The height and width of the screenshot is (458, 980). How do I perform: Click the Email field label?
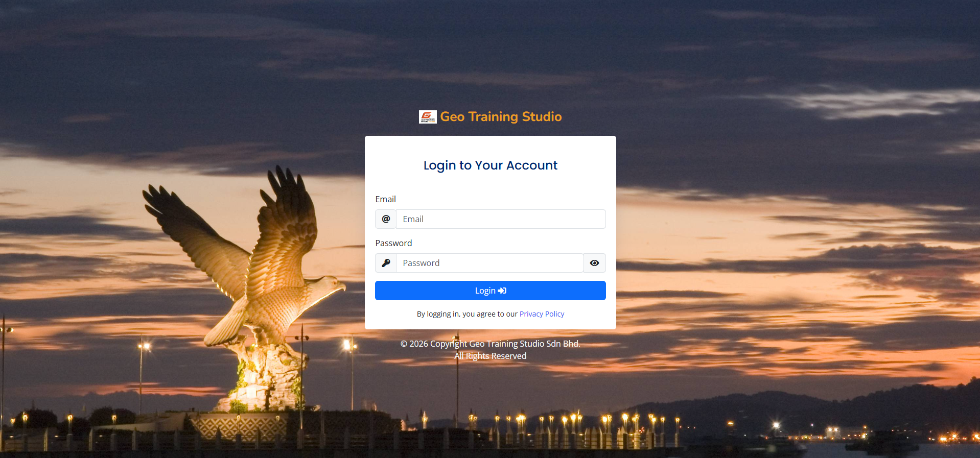[x=386, y=199]
